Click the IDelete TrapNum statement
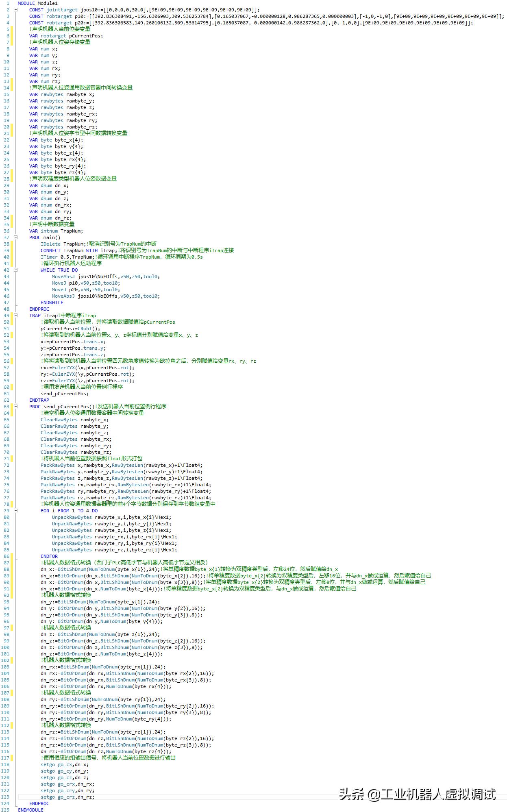The width and height of the screenshot is (507, 812). 63,244
